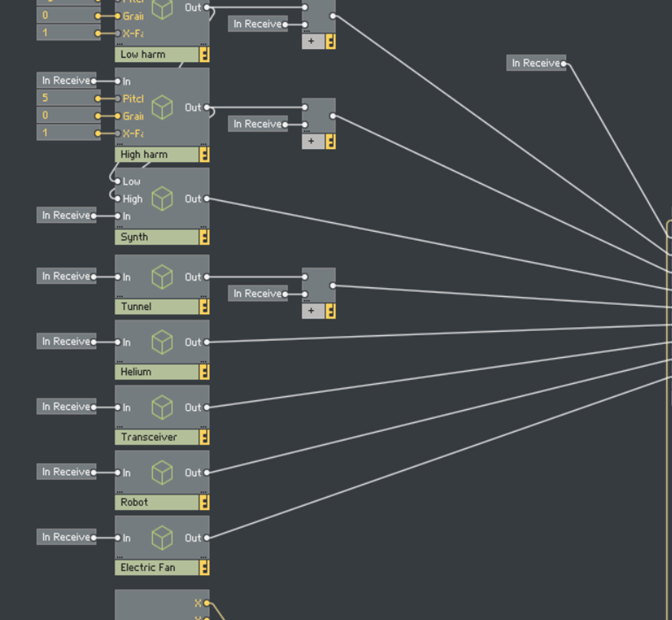Image resolution: width=672 pixels, height=620 pixels.
Task: Click the Robot macro cube icon
Action: pos(162,472)
